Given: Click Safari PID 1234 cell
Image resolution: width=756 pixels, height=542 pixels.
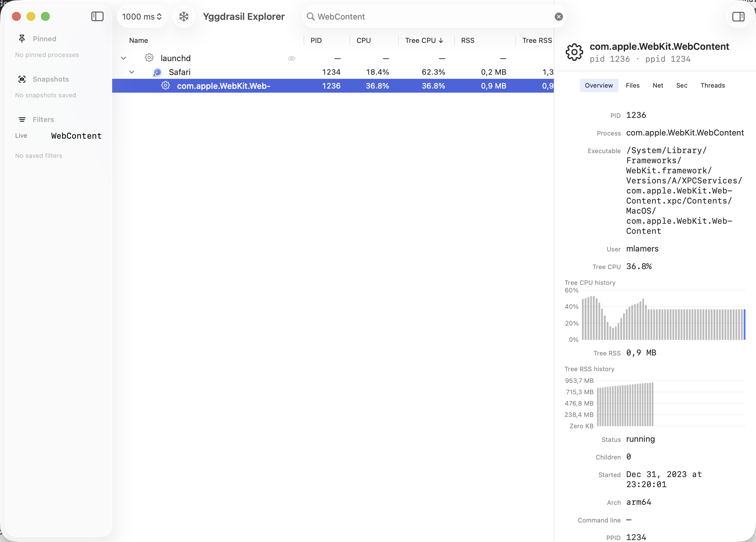Looking at the screenshot, I should point(331,72).
